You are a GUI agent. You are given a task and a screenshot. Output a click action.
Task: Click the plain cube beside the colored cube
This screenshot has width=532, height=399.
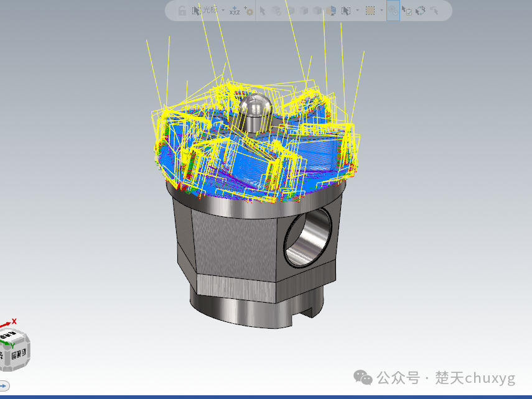pos(317,11)
